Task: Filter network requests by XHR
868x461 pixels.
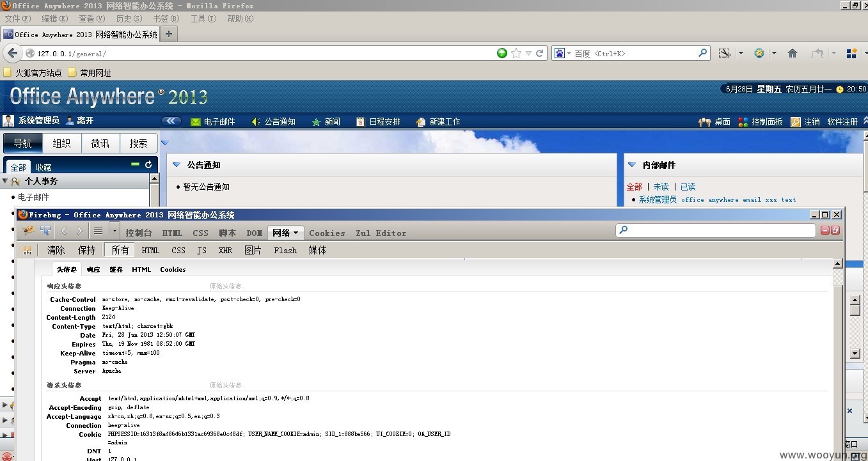Action: point(225,251)
